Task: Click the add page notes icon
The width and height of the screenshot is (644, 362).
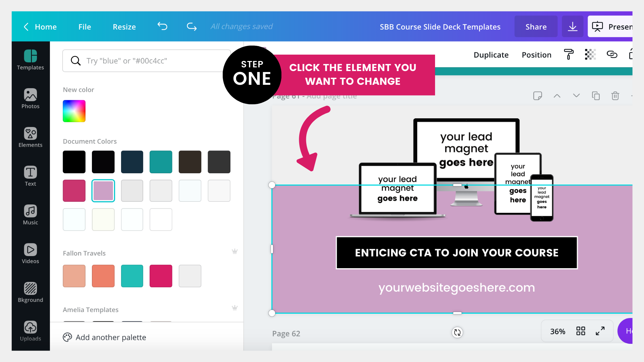Action: coord(538,96)
